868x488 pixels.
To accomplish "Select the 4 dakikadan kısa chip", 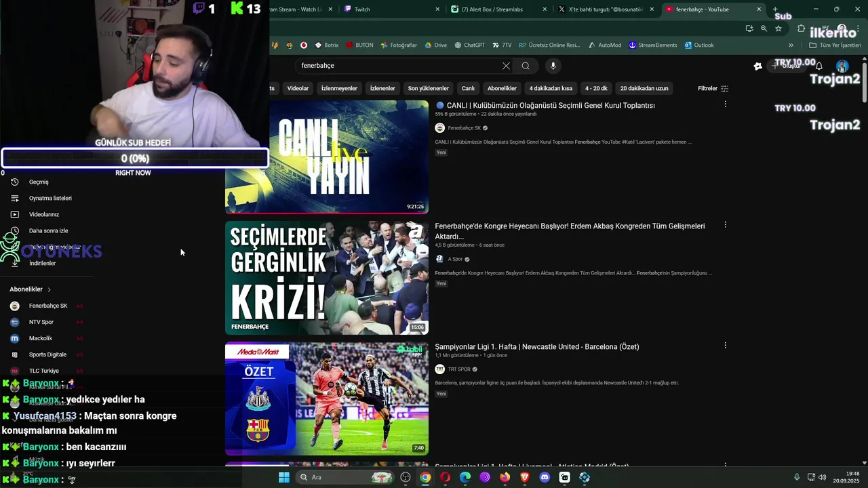I will click(x=551, y=88).
